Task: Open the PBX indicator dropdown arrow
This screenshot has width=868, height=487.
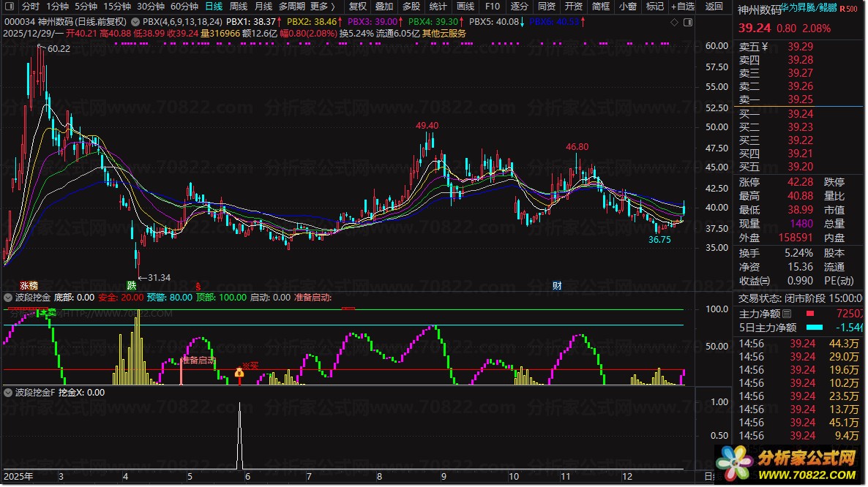Action: [137, 23]
